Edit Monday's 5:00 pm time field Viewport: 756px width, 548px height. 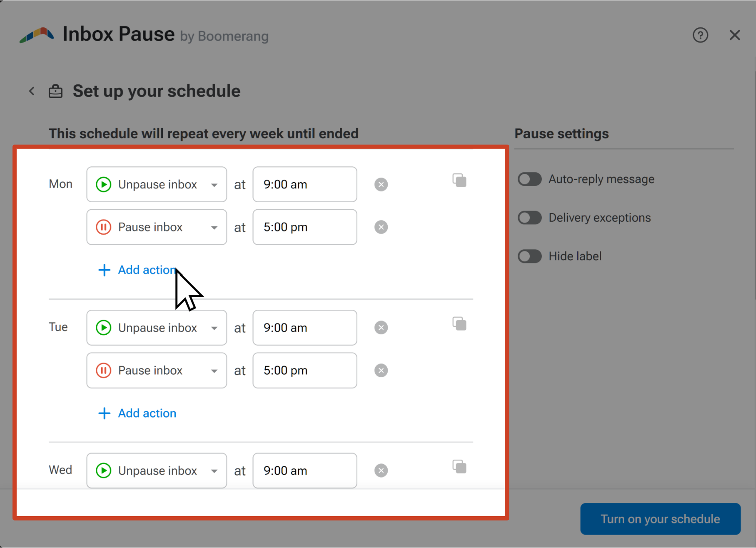click(x=305, y=227)
